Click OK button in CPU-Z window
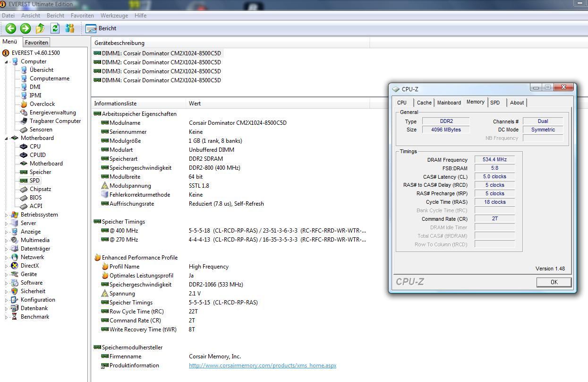588x382 pixels. click(554, 282)
